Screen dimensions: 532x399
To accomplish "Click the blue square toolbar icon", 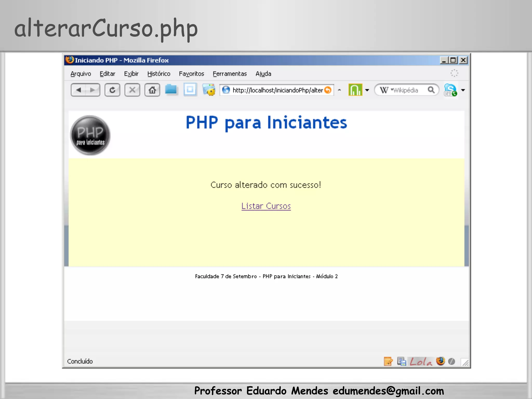I will click(190, 90).
